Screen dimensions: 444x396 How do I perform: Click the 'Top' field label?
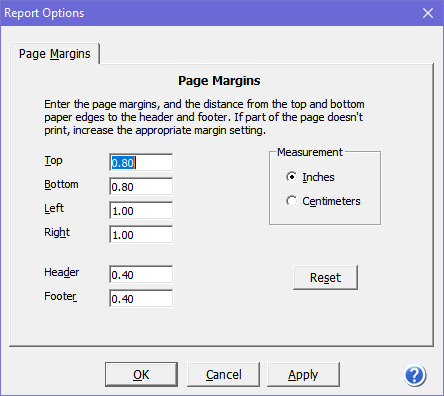53,161
